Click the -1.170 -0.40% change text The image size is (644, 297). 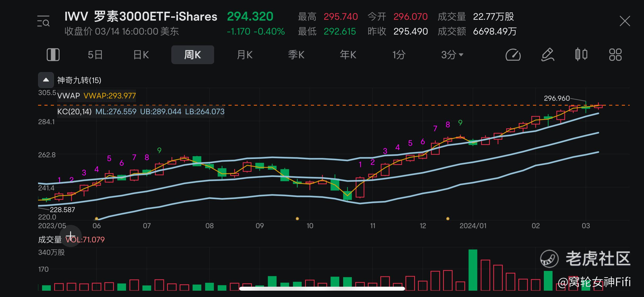coord(256,32)
